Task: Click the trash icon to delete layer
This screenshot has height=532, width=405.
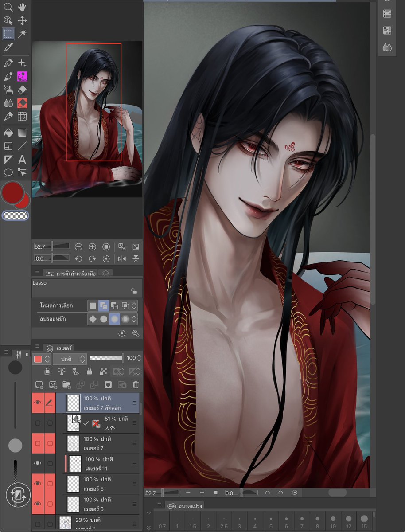Action: (x=136, y=385)
